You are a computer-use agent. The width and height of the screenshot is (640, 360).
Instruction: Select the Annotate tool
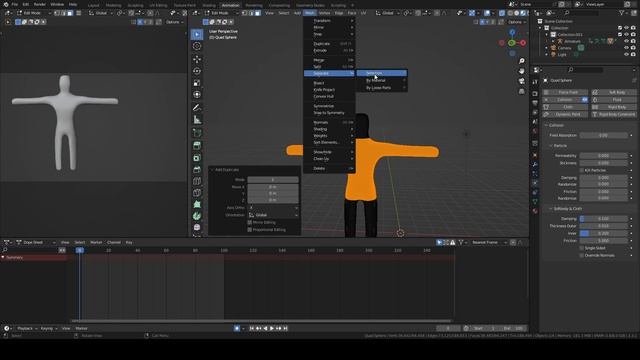click(197, 108)
